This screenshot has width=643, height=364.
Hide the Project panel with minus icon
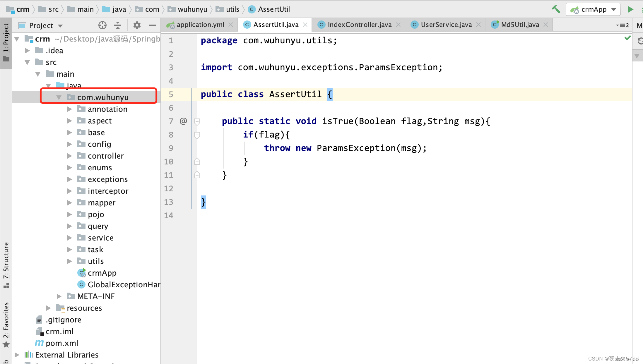[152, 25]
